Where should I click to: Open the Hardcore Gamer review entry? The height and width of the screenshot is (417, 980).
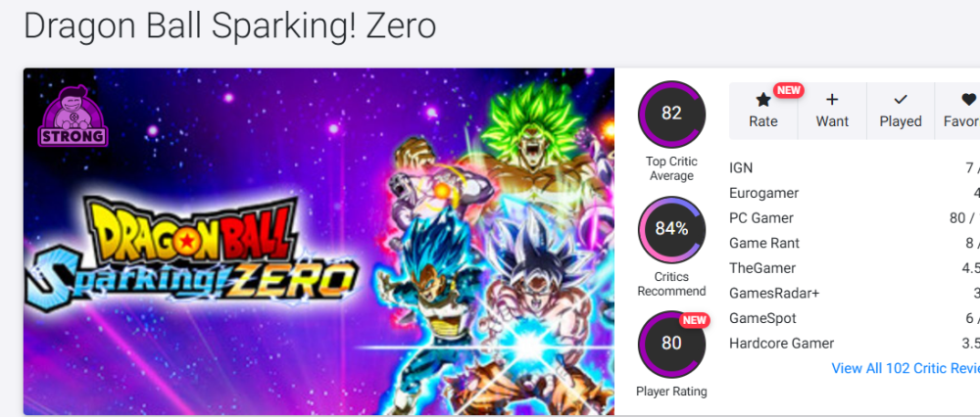click(782, 344)
